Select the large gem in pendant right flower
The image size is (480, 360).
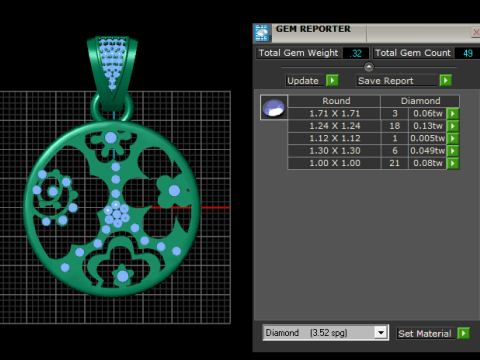tap(174, 191)
